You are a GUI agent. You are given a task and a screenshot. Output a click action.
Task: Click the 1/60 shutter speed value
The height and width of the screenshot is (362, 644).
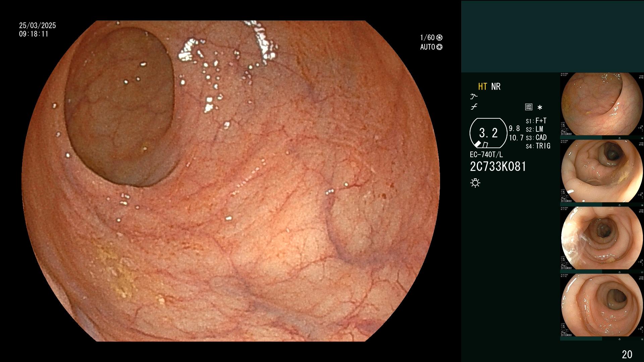coord(427,38)
